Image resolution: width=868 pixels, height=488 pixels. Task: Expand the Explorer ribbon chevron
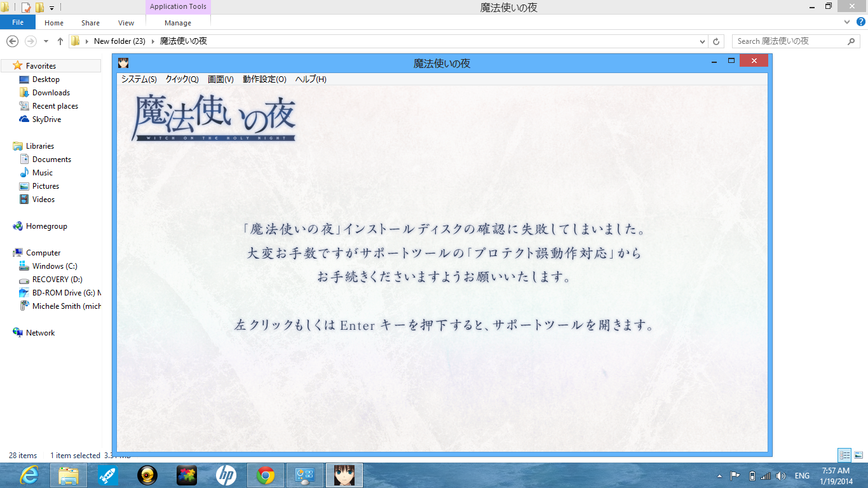point(846,22)
